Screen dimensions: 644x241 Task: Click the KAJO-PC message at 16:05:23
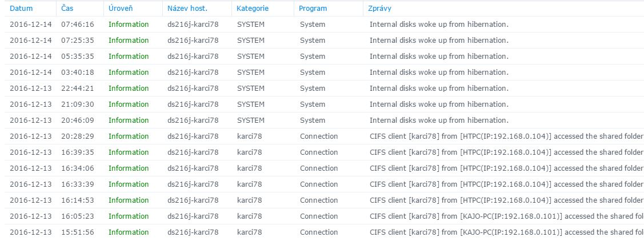pos(506,216)
